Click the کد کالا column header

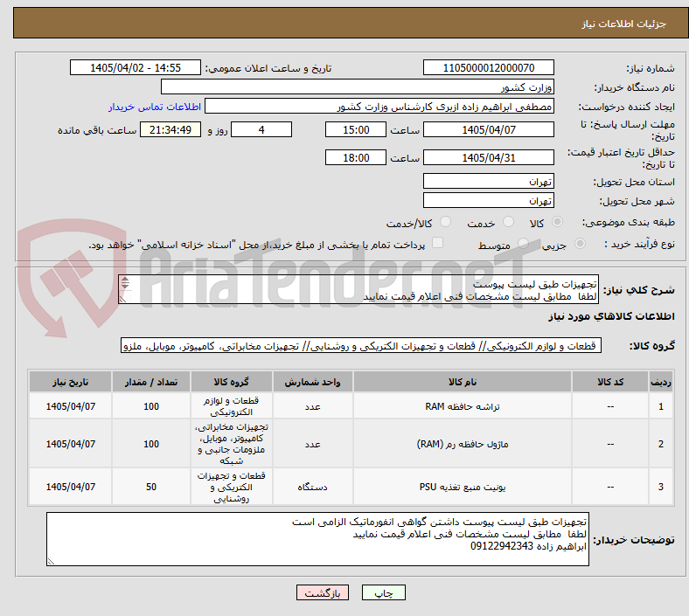tap(610, 382)
